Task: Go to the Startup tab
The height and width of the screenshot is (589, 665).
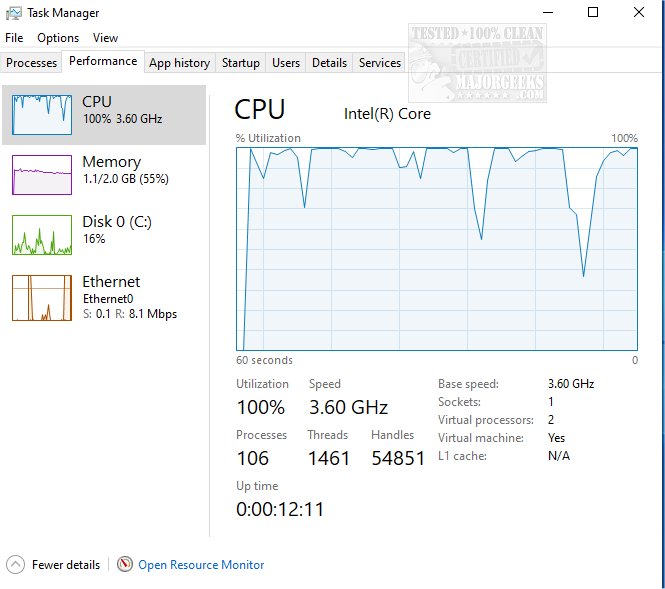Action: click(x=241, y=63)
